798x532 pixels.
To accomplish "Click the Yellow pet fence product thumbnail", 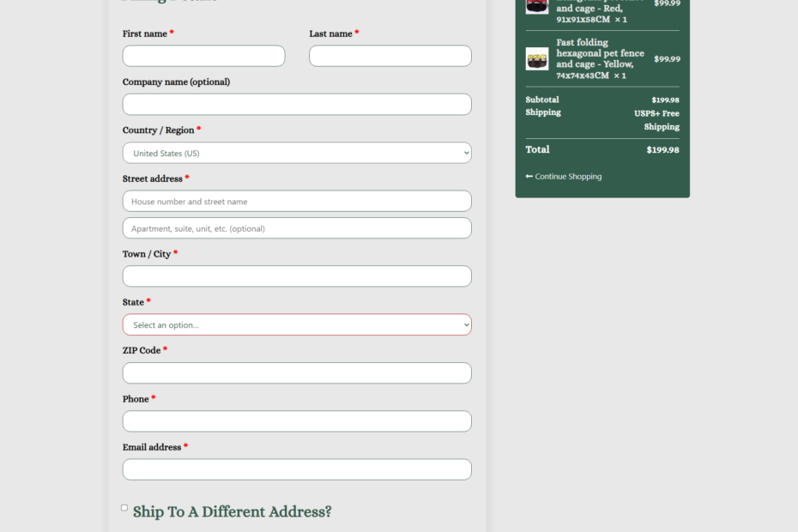I will coord(537,59).
